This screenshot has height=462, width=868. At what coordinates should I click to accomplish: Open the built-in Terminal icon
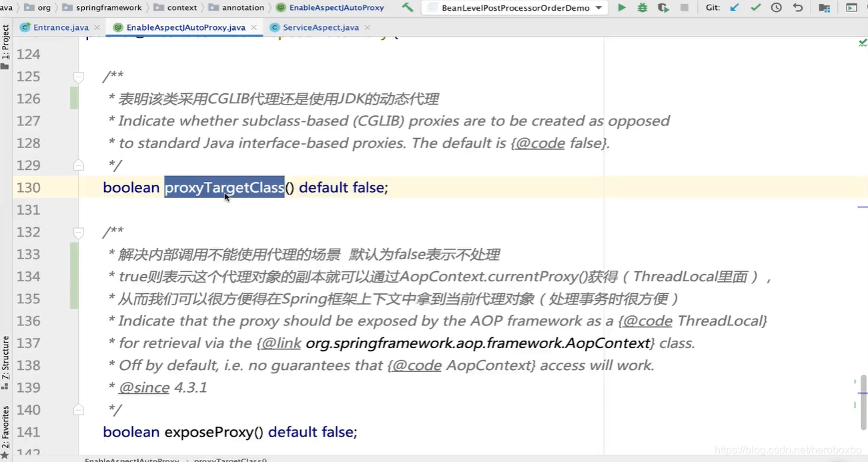[x=851, y=8]
